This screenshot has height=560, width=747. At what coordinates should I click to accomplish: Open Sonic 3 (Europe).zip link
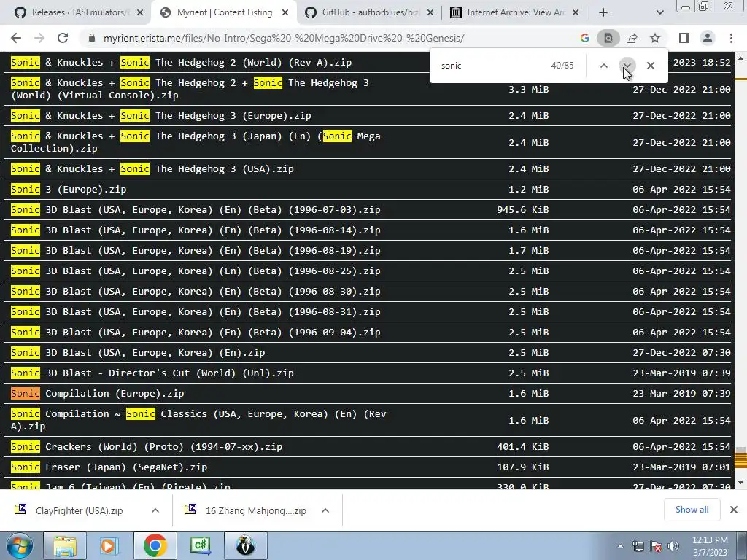coord(69,189)
